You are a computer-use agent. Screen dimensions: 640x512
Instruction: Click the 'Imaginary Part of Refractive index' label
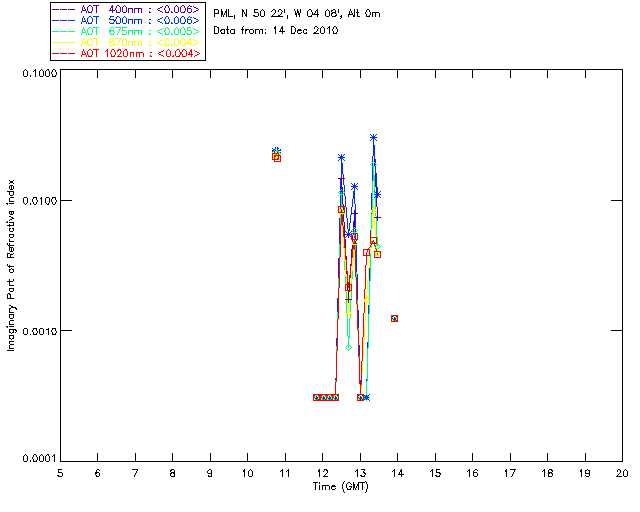[11, 265]
